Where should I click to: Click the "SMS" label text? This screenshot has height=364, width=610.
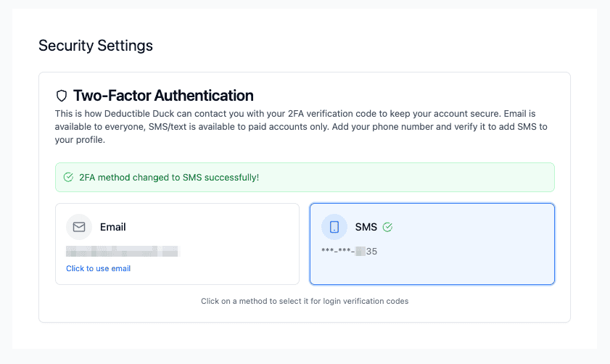[366, 227]
